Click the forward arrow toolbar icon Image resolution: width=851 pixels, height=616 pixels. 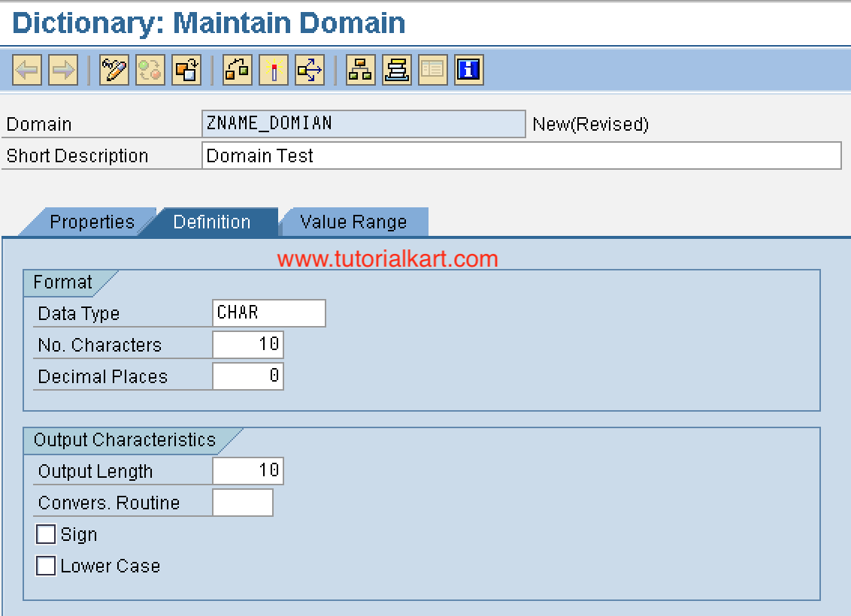pyautogui.click(x=63, y=71)
